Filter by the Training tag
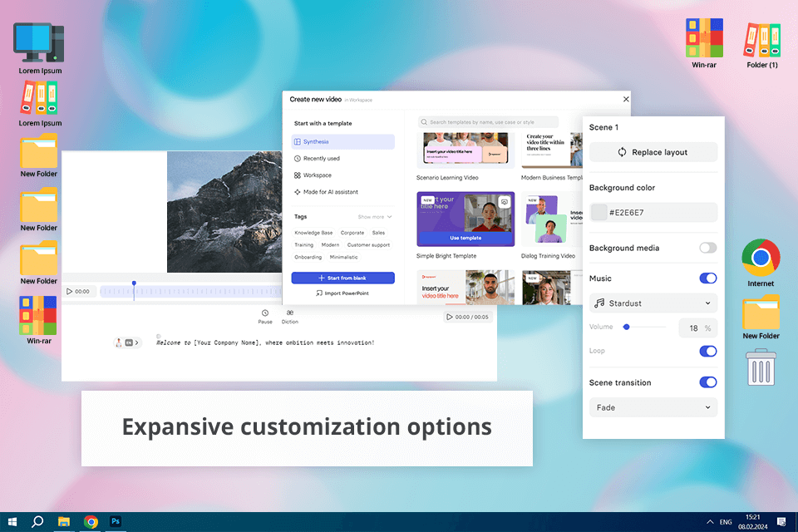Screen dimensions: 798x532 click(304, 245)
